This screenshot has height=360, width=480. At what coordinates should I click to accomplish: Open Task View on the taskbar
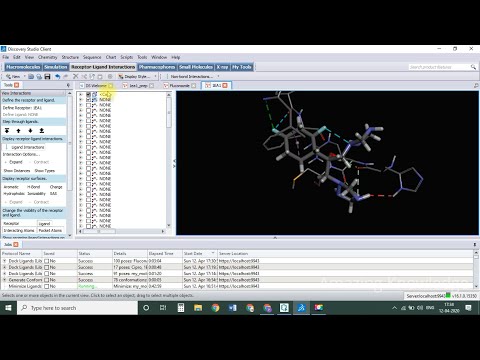(x=163, y=308)
